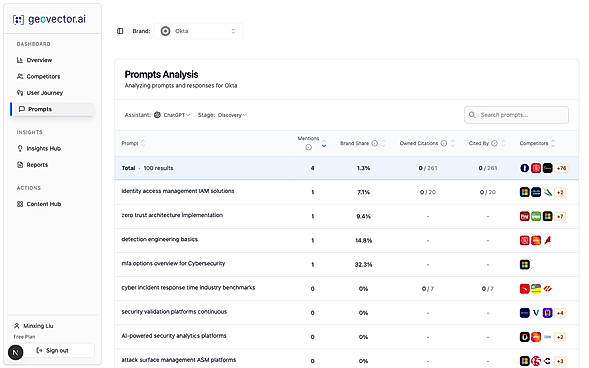The image size is (589, 368).
Task: Click the round N avatar badge
Action: (x=16, y=353)
